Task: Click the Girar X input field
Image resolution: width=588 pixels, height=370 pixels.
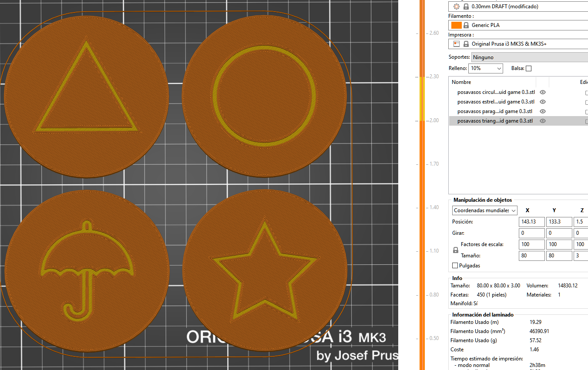Action: [x=532, y=233]
